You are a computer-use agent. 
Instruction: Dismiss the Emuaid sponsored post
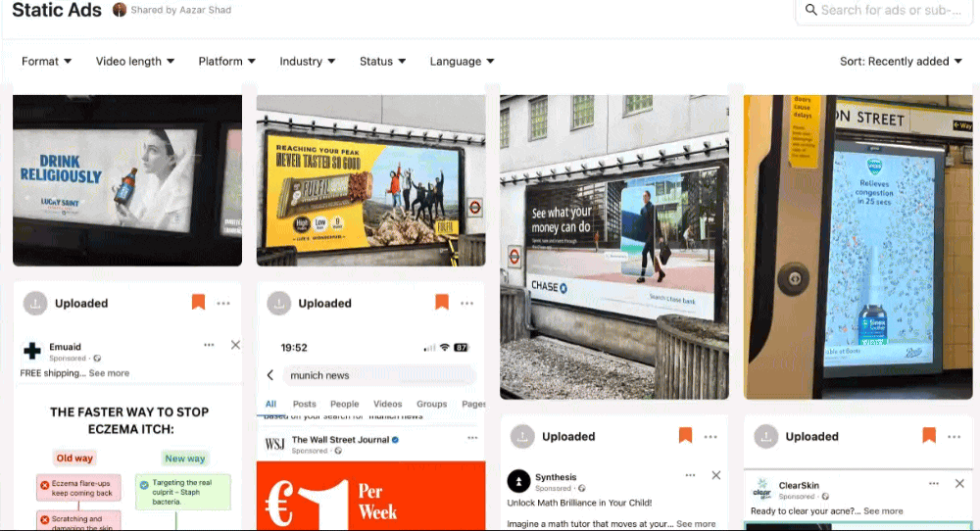(x=235, y=345)
